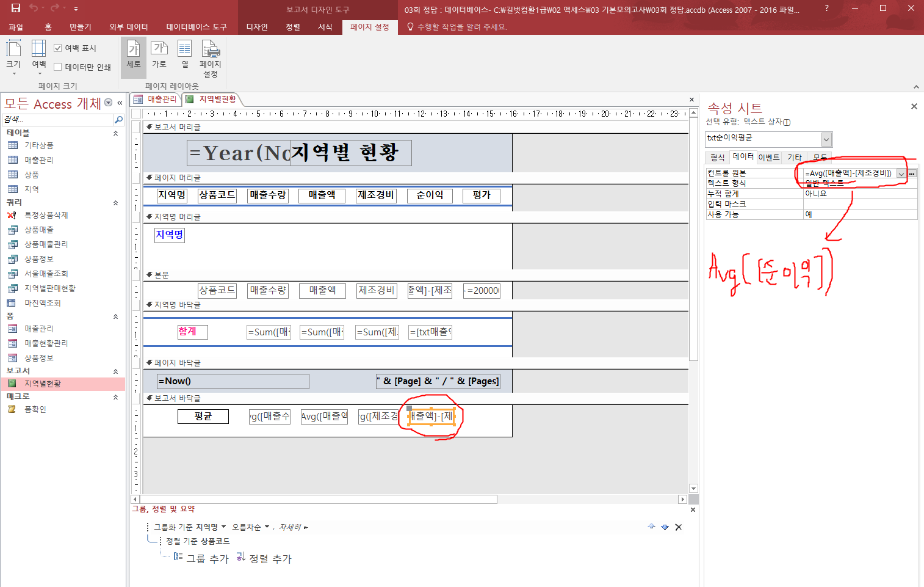Viewport: 924px width, 587px height.
Task: Click 그룹 추가 button
Action: tap(201, 558)
